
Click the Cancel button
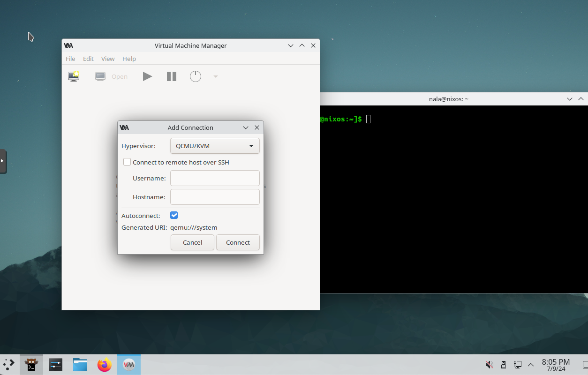tap(192, 242)
